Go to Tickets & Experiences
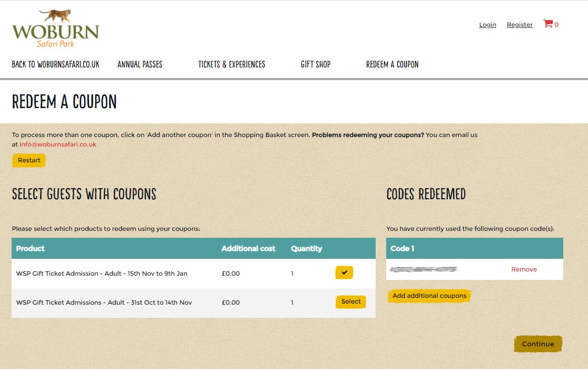Viewport: 588px width, 369px height. point(231,64)
